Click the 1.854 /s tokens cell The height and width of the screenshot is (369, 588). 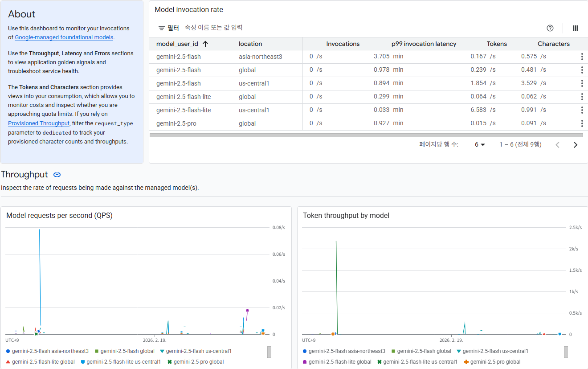(483, 83)
